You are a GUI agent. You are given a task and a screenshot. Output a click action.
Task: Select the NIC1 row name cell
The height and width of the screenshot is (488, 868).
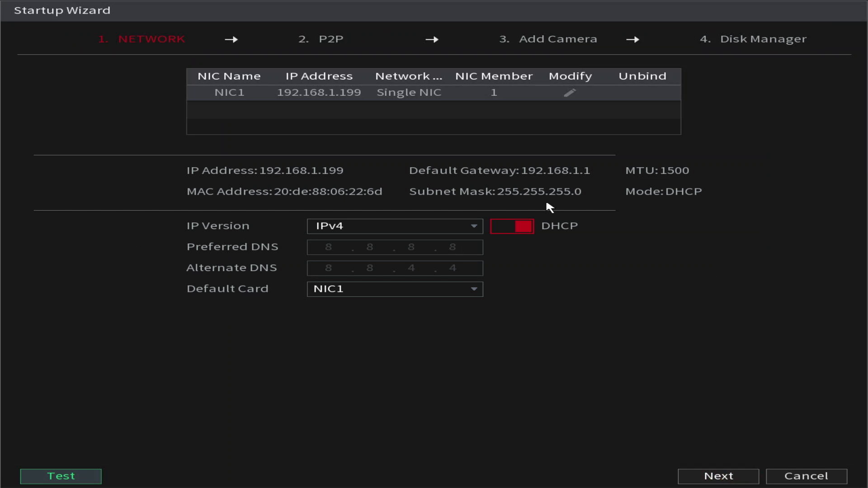click(x=229, y=93)
